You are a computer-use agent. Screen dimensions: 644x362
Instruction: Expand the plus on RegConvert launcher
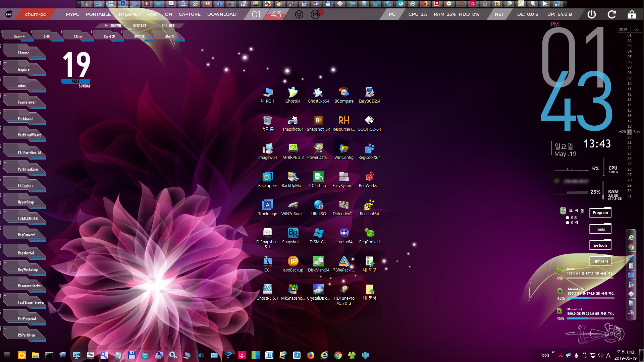5,228
